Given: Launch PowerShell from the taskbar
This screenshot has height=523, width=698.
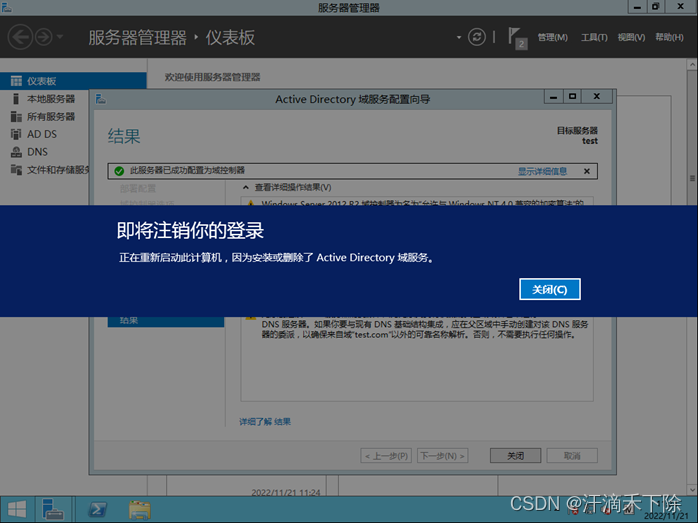Looking at the screenshot, I should tap(97, 509).
